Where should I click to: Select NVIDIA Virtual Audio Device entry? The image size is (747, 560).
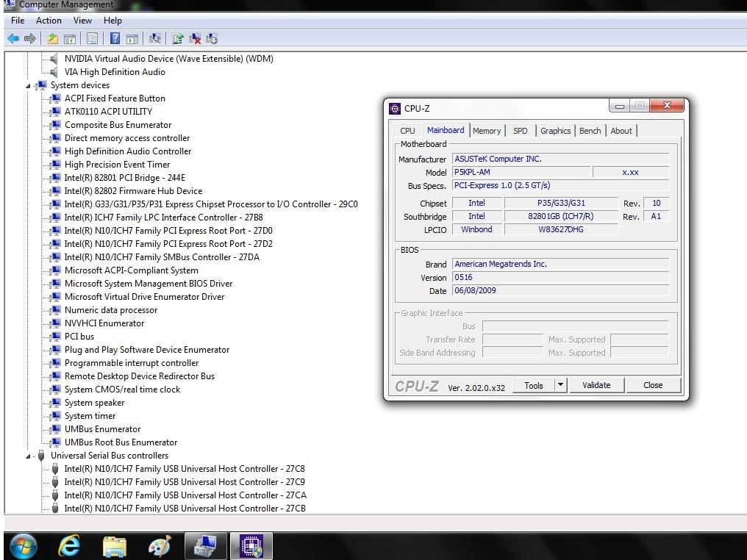pos(168,59)
